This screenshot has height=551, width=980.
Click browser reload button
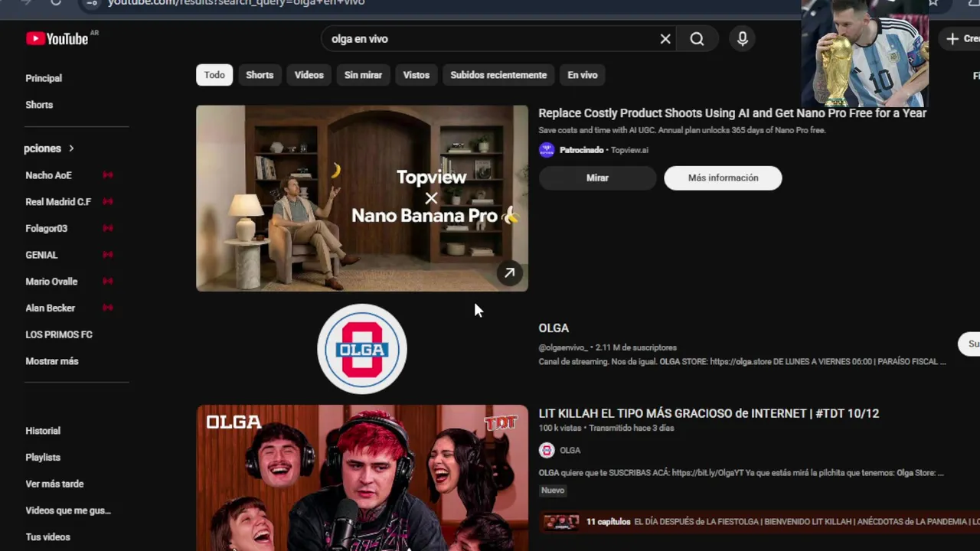[56, 2]
